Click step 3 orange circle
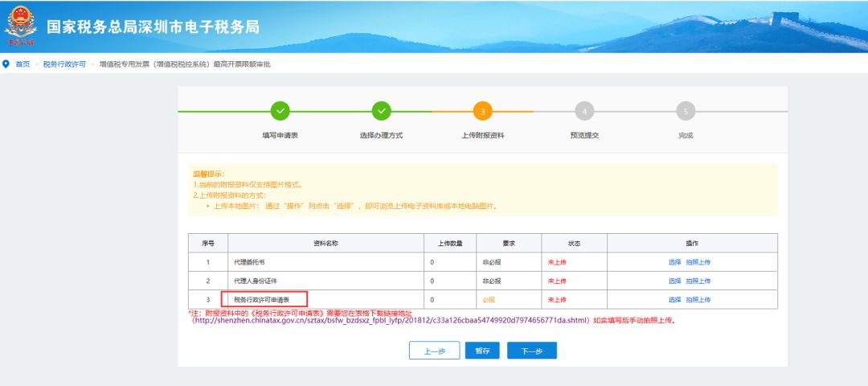868x386 pixels. tap(483, 111)
